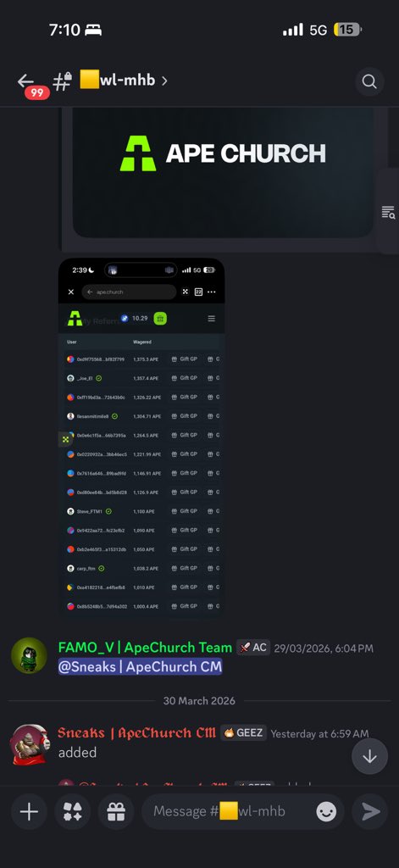Jump to latest messages with down arrow
The height and width of the screenshot is (868, 399).
coord(369,756)
